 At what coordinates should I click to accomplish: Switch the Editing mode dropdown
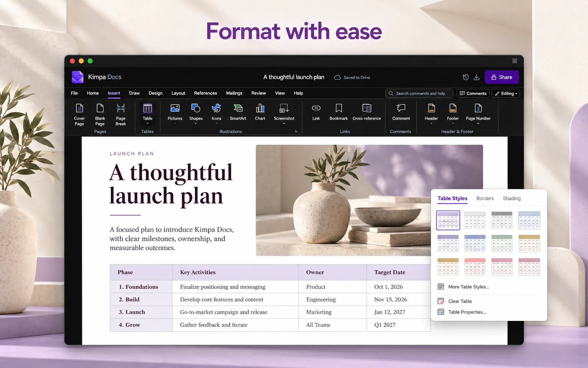(x=506, y=93)
